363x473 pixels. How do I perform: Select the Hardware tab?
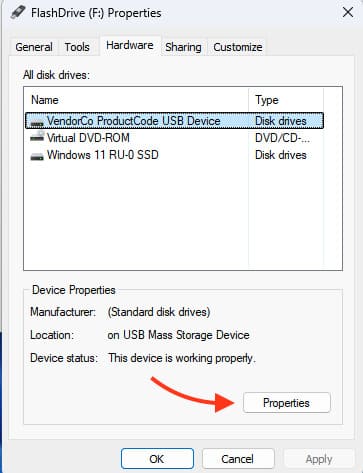[130, 45]
